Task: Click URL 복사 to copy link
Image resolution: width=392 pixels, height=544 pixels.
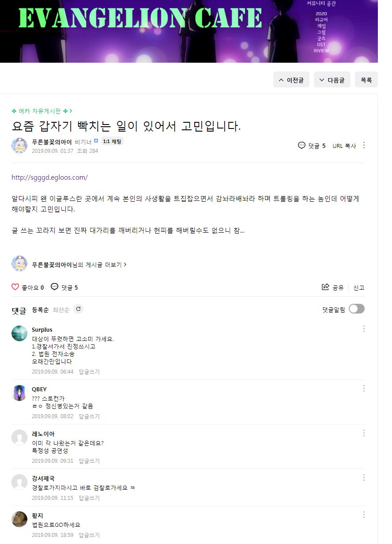Action: click(x=344, y=146)
